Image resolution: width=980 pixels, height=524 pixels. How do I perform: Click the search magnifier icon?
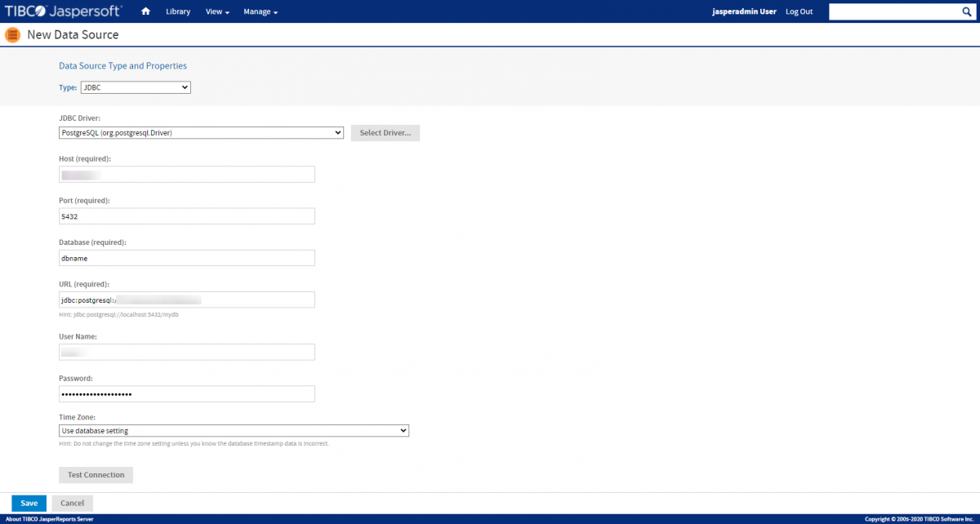(964, 11)
